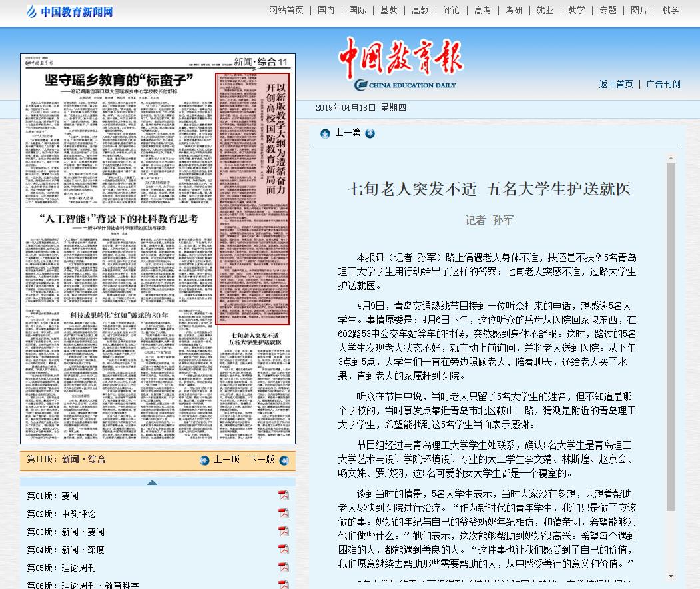Go to 返回首页 link
The image size is (700, 589).
point(616,84)
